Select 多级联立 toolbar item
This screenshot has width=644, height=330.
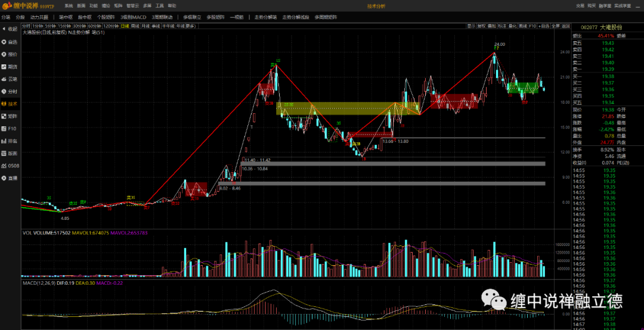click(x=192, y=17)
